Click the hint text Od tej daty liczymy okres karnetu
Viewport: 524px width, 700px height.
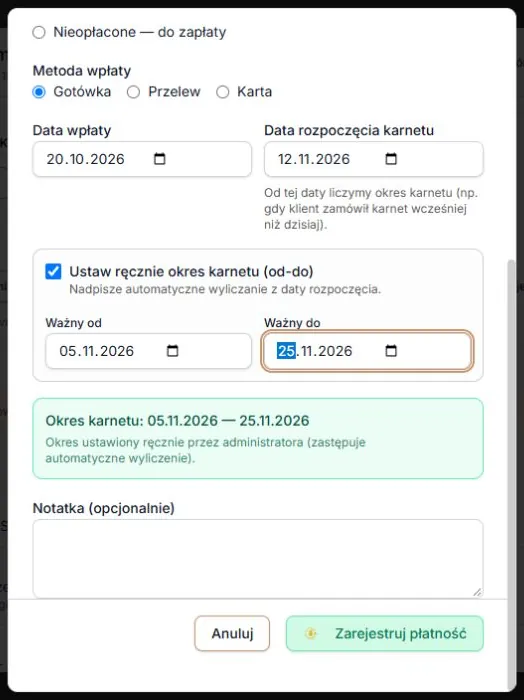pyautogui.click(x=371, y=208)
